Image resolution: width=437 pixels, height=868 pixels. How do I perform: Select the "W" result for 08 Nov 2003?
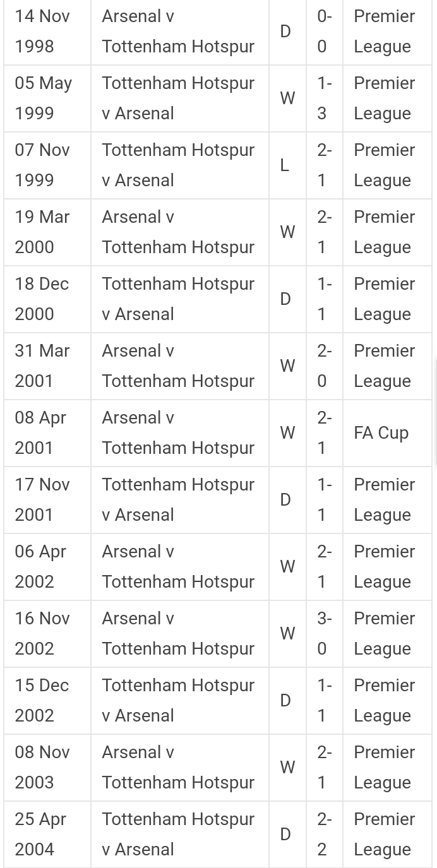coord(287,768)
